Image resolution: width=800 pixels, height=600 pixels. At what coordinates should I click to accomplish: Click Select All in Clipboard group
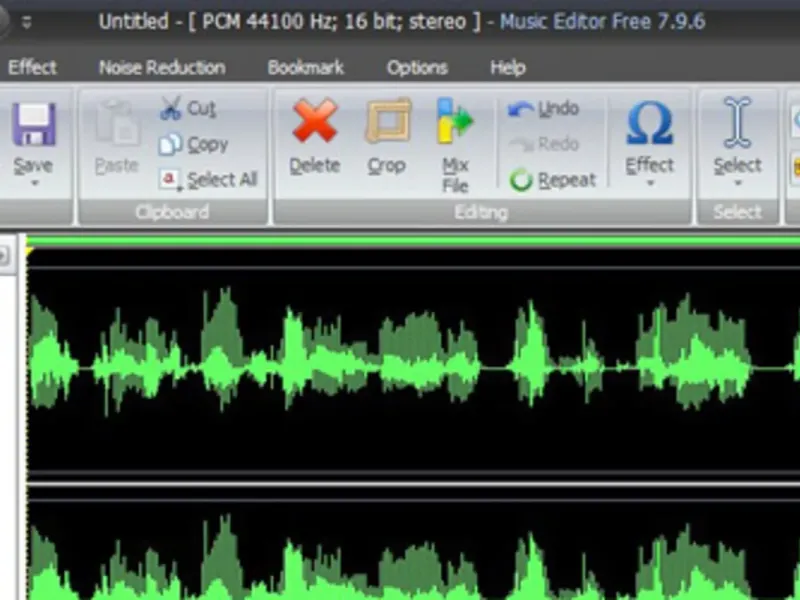(x=208, y=180)
